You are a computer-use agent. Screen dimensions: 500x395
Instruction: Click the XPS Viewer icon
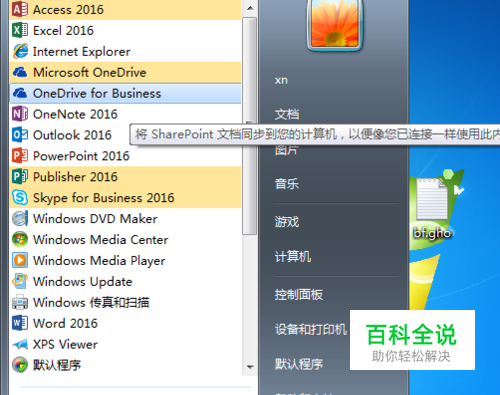coord(20,344)
